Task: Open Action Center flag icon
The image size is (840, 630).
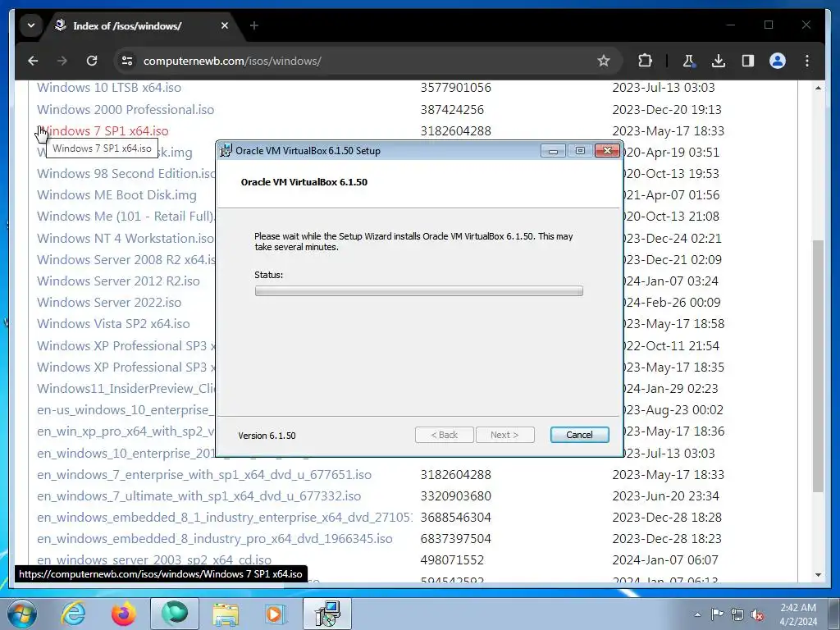Action: [717, 614]
